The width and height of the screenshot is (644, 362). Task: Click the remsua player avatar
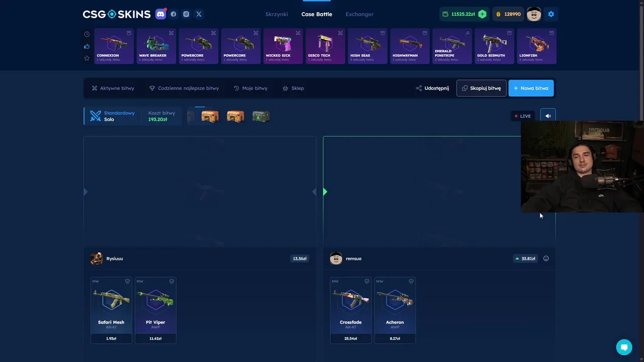point(336,258)
